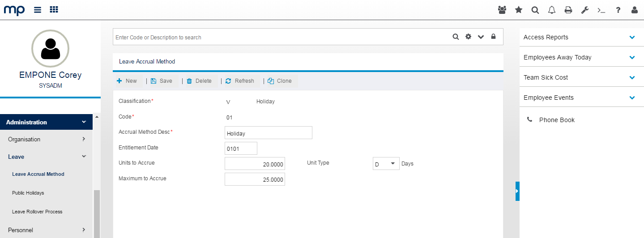The image size is (644, 238).
Task: Expand the Access Reports panel
Action: tap(632, 38)
